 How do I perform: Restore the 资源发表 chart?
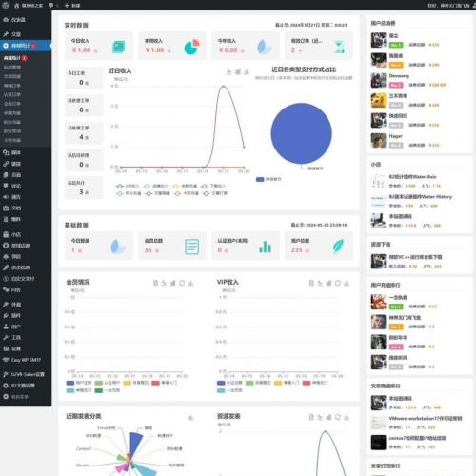(x=338, y=417)
